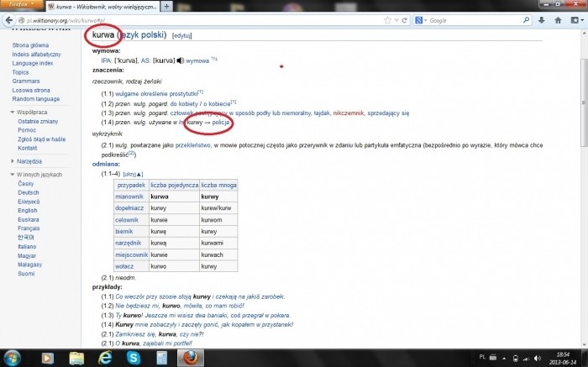Screen dimensions: 588x367
Task: Open a new tab with plus button
Action: pyautogui.click(x=167, y=7)
